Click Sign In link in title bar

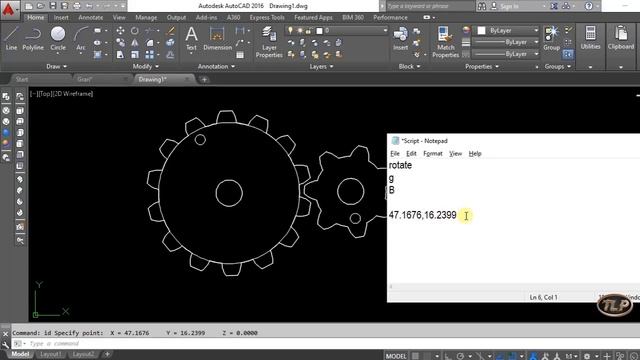(509, 6)
